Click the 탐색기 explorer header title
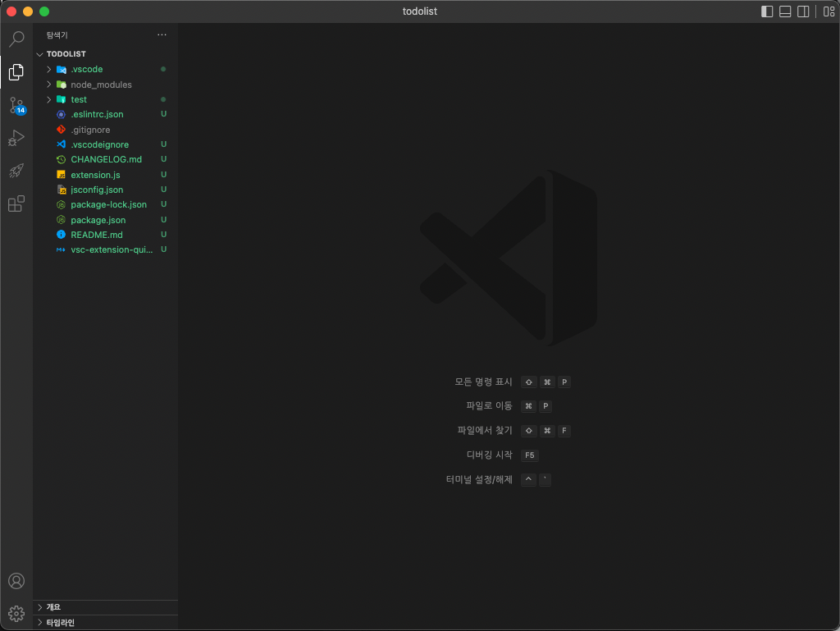 57,34
